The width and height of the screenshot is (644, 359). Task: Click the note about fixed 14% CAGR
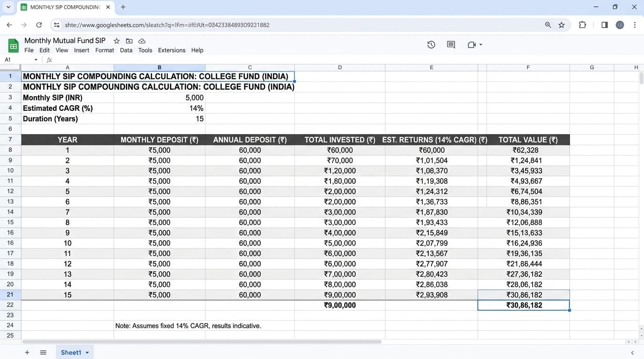(x=188, y=326)
